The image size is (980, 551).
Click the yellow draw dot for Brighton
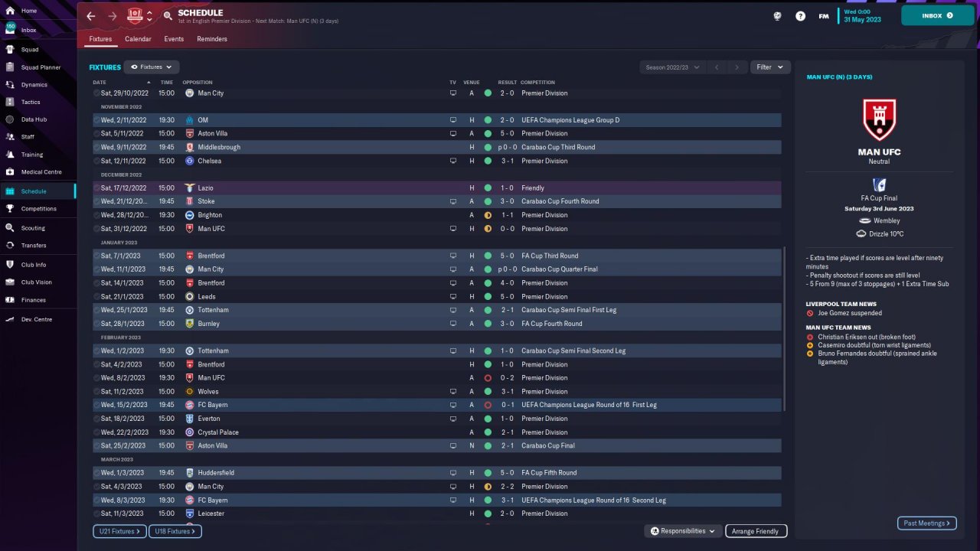(x=488, y=215)
